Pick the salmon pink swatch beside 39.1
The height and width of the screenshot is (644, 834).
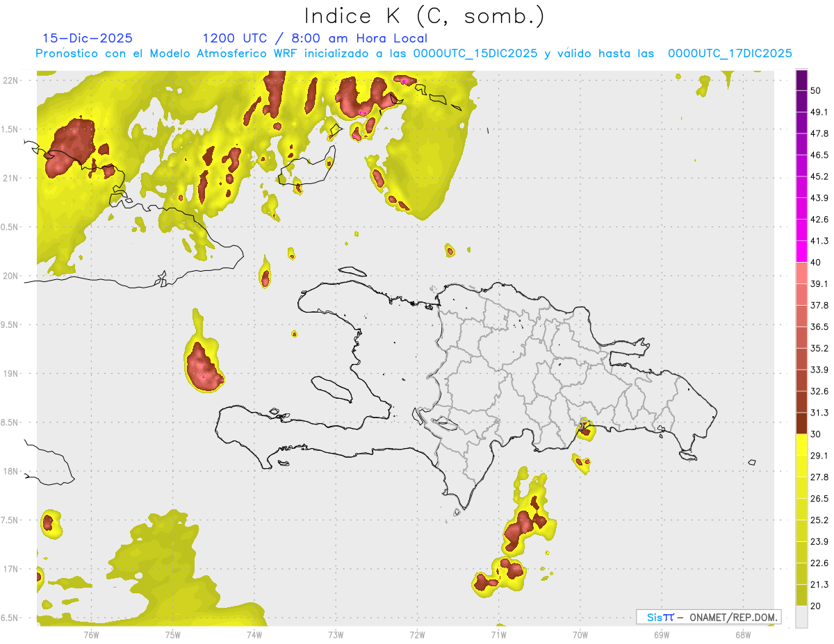tap(801, 273)
